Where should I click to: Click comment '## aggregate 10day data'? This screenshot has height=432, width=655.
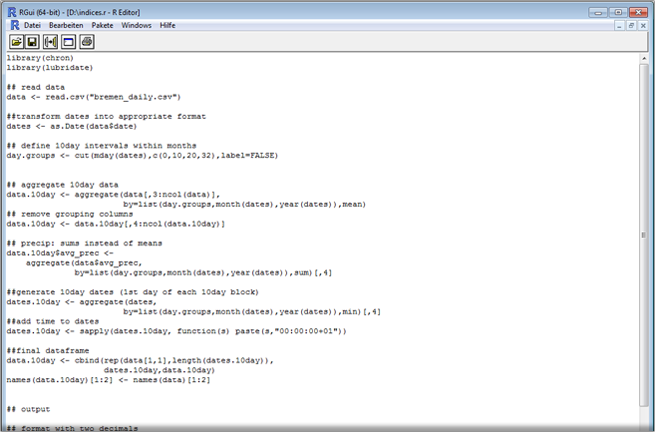(x=63, y=185)
